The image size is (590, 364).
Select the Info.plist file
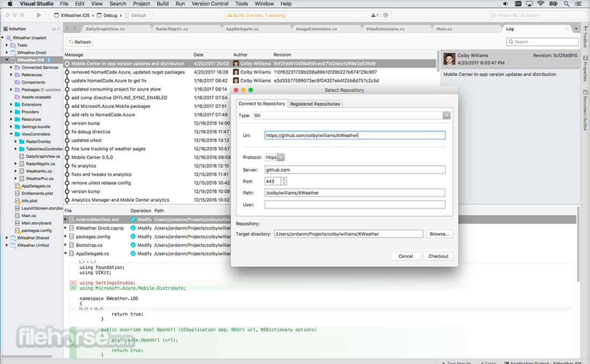pos(28,201)
